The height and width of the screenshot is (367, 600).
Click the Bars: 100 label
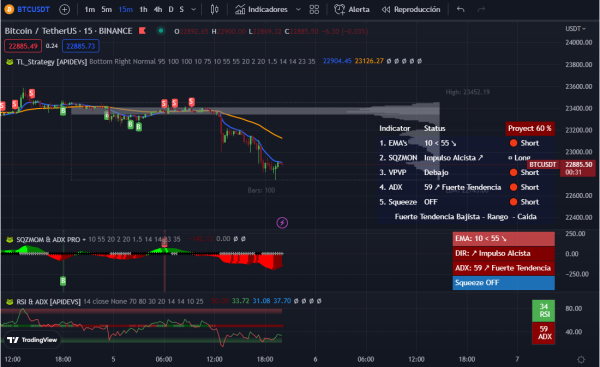click(x=261, y=190)
